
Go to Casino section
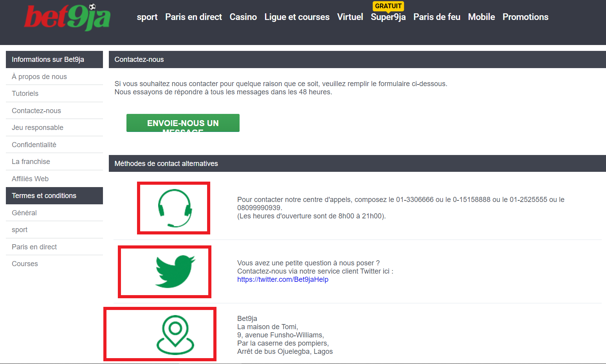[243, 17]
